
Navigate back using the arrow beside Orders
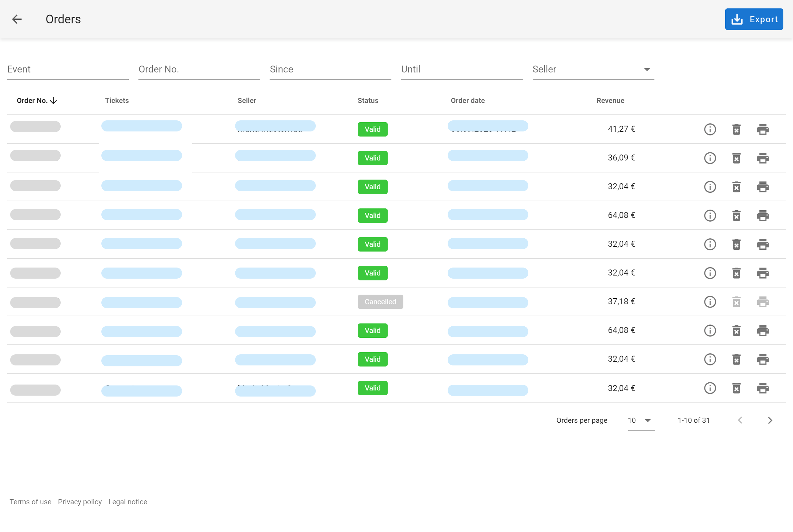click(17, 19)
